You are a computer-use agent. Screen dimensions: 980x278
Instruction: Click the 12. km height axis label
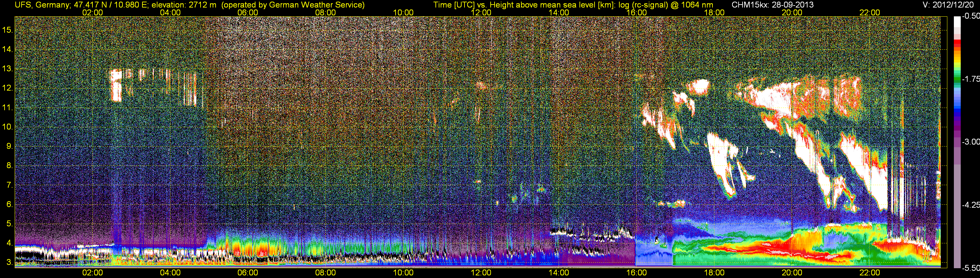coord(7,88)
